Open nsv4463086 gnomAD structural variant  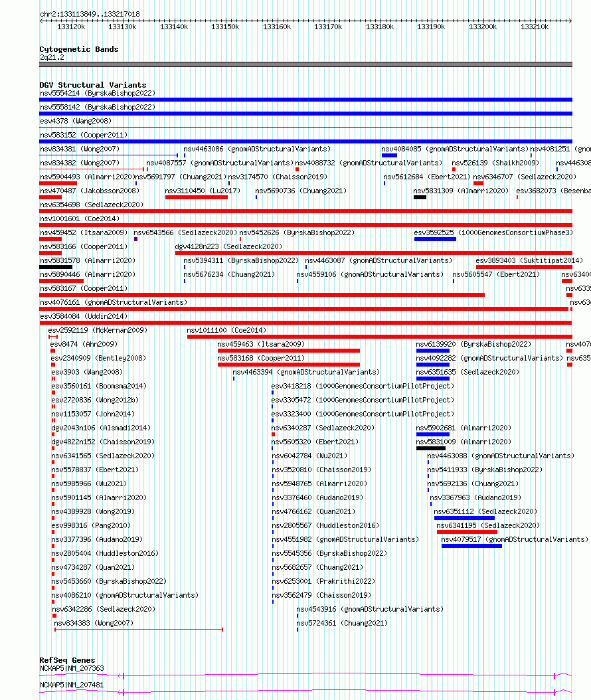(x=257, y=149)
